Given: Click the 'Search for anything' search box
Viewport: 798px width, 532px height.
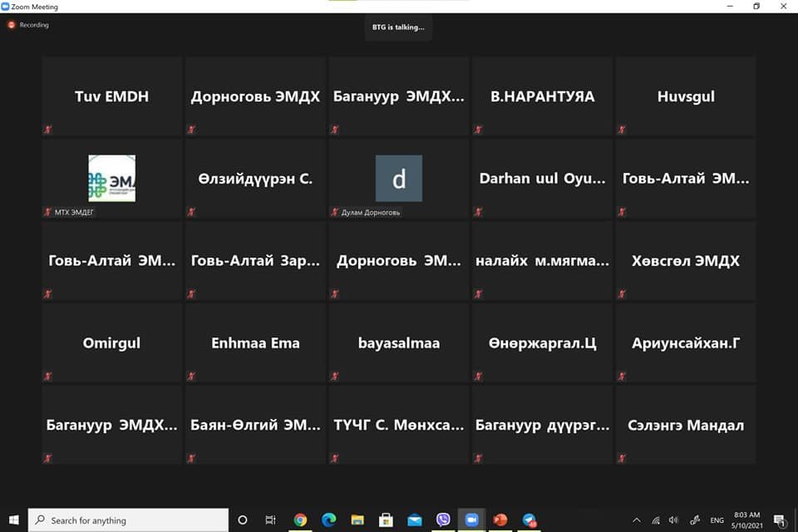Looking at the screenshot, I should point(129,520).
